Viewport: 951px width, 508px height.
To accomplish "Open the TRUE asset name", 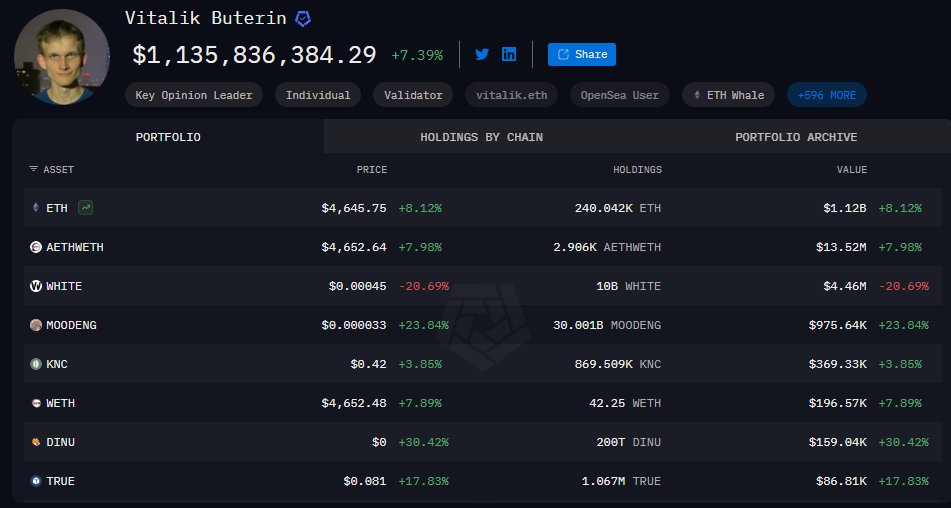I will [x=61, y=481].
